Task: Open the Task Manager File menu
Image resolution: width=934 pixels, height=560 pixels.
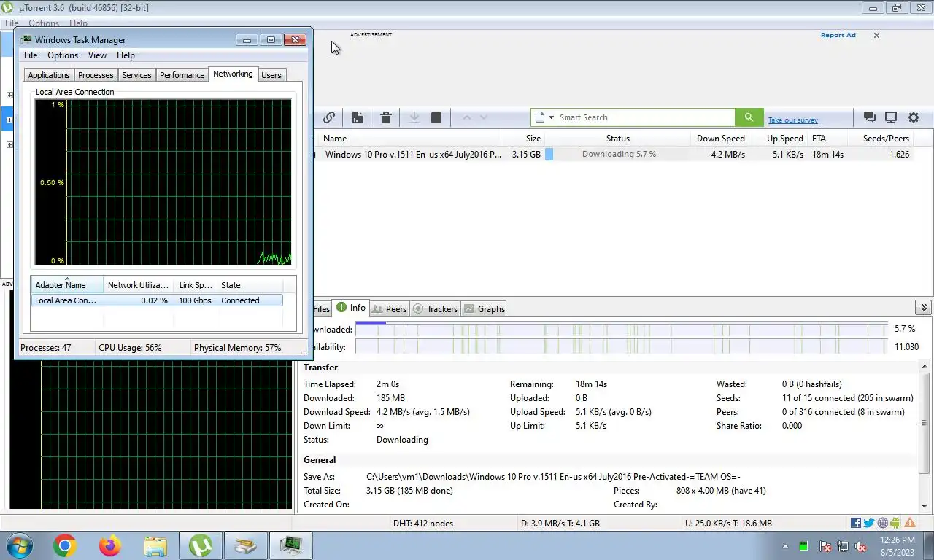Action: click(x=31, y=55)
